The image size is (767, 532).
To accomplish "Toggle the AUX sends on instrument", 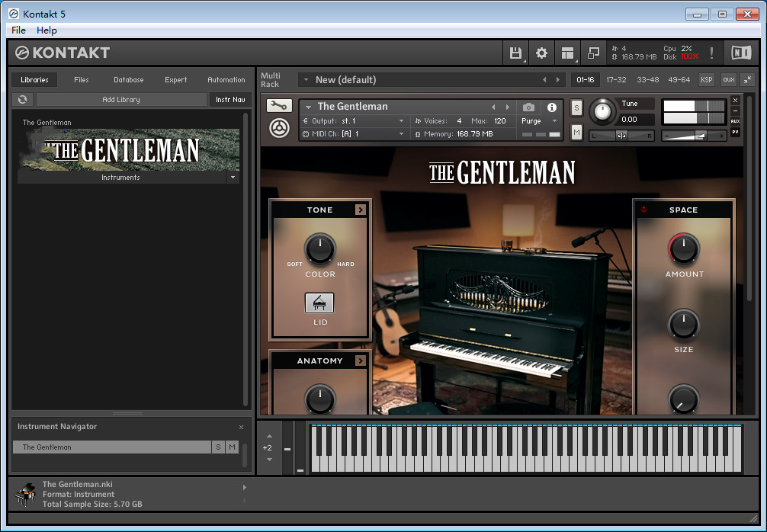I will point(735,121).
